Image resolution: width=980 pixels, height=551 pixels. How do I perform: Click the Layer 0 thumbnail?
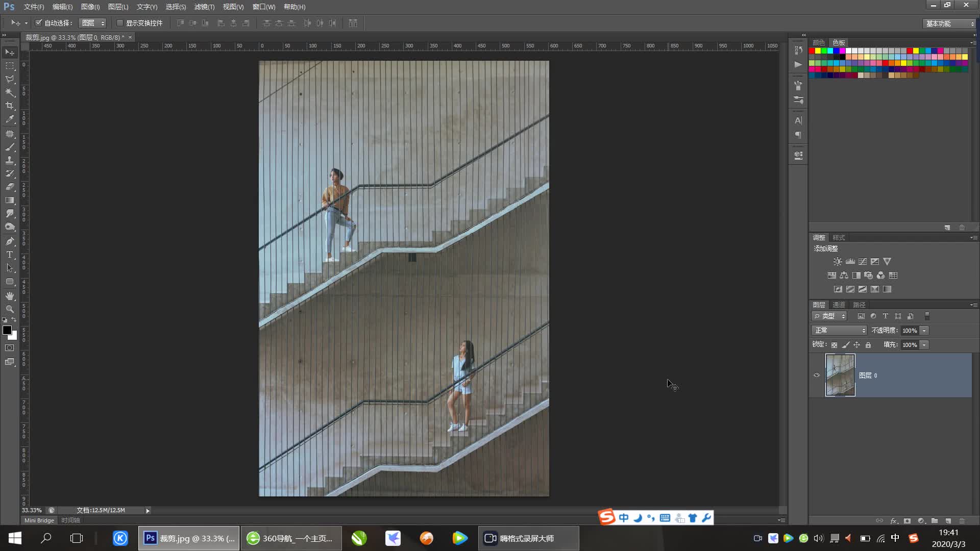point(840,375)
